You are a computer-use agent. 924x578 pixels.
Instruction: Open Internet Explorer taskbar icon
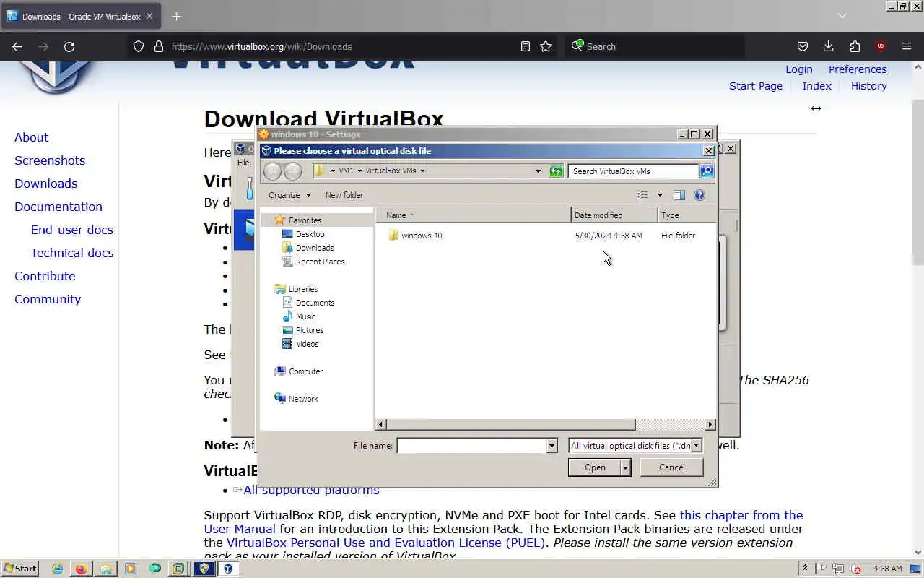57,569
